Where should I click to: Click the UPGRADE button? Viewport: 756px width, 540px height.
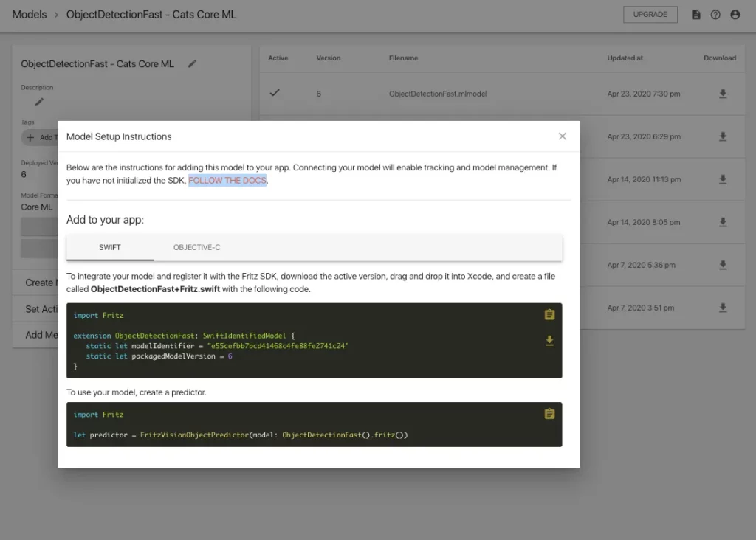[x=650, y=15]
